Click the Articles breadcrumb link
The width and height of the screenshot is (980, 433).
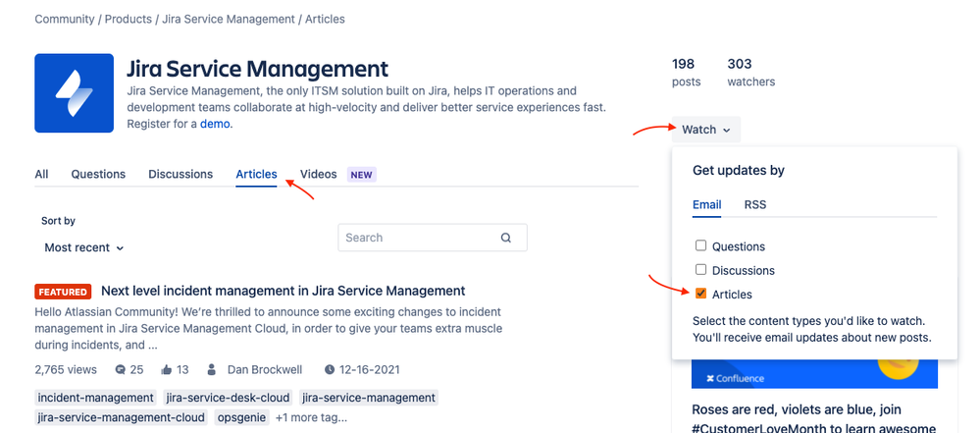click(325, 20)
